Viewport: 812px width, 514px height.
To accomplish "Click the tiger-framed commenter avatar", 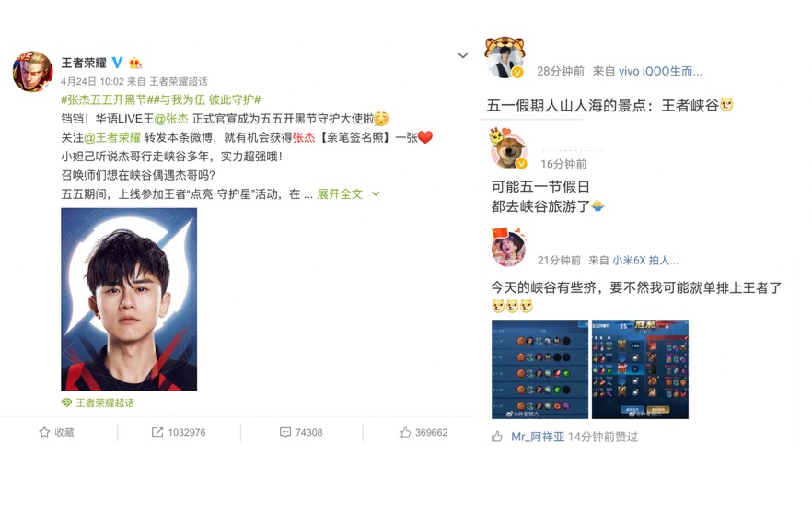I will pos(505,57).
